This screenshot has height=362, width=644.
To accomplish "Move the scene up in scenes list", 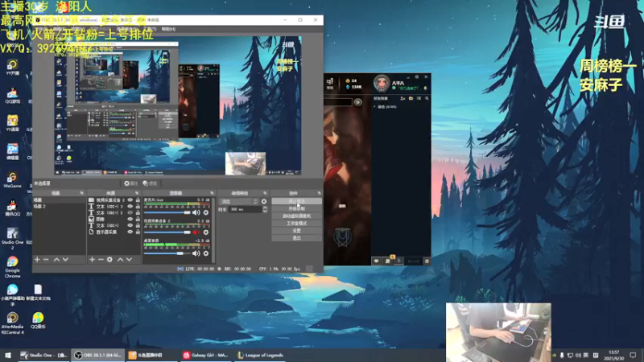I will [56, 259].
